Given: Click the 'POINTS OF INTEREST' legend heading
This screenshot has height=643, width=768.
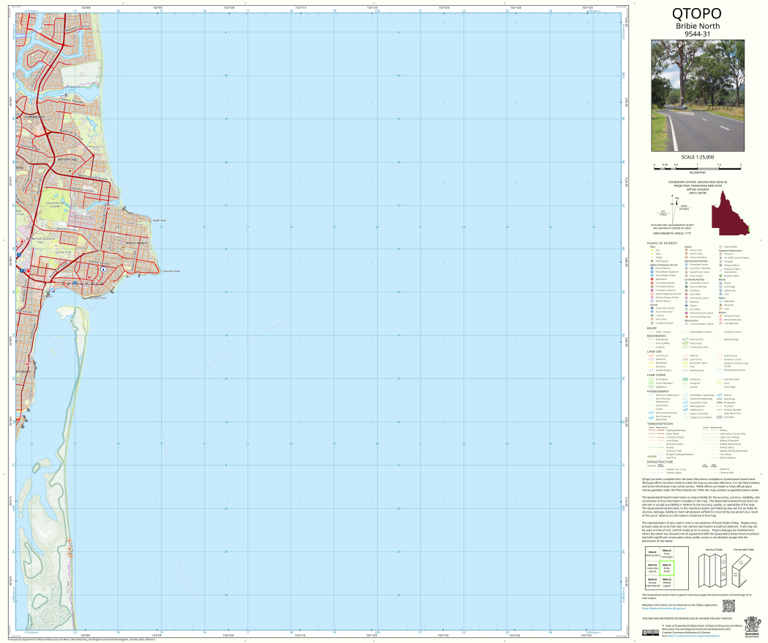Looking at the screenshot, I should 662,243.
